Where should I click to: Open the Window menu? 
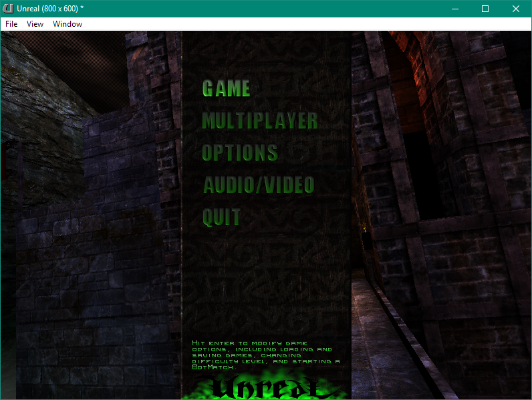click(68, 24)
